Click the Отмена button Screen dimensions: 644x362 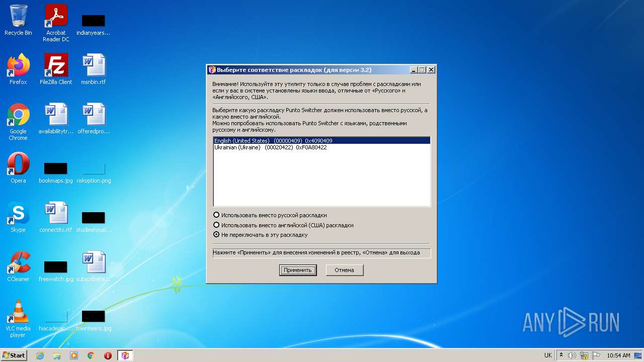click(x=345, y=270)
